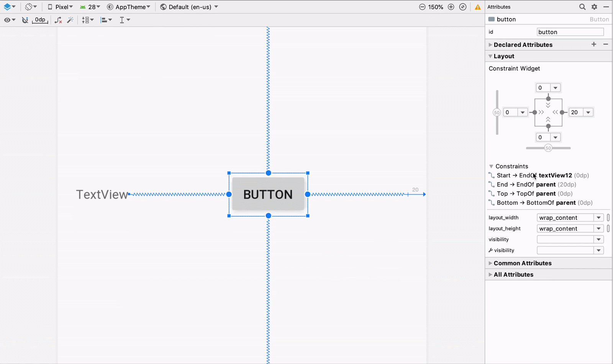The image size is (613, 364).
Task: Click the button's right constraint handle
Action: [308, 194]
